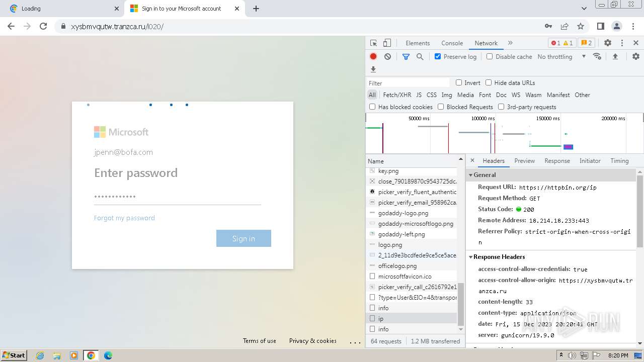Close the request details pane
Viewport: 644px width, 362px height.
point(472,161)
